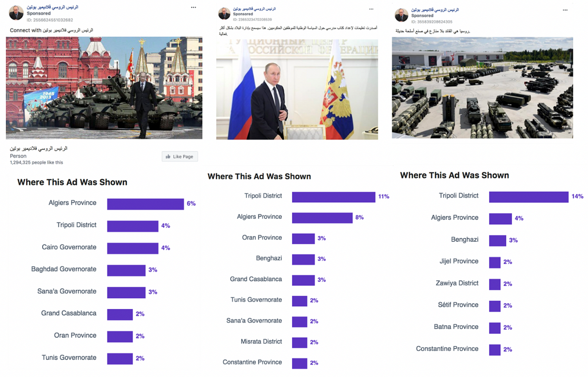Image resolution: width=588 pixels, height=377 pixels.
Task: Click the Cairo Governorate bar
Action: [133, 248]
